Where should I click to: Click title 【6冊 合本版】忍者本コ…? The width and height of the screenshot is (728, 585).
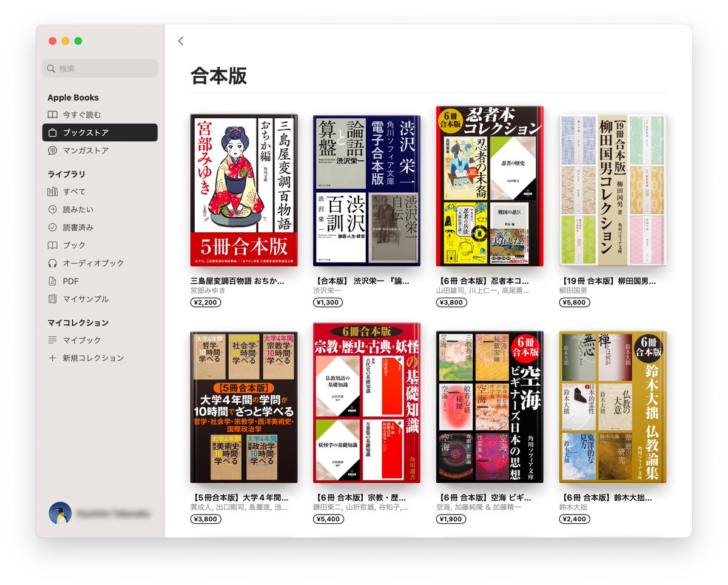coord(482,281)
